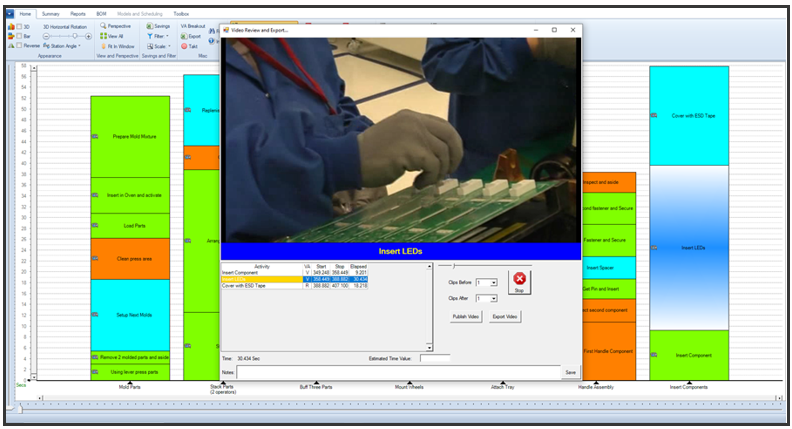
Task: Click the VA Breakout command
Action: [193, 26]
